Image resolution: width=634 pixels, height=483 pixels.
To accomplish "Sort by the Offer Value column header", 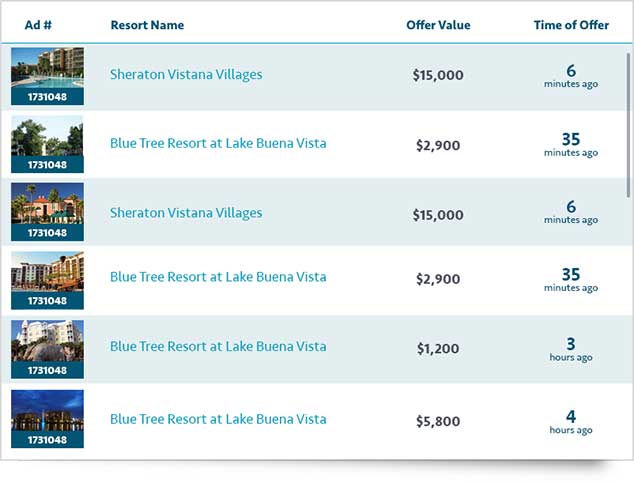I will tap(438, 25).
